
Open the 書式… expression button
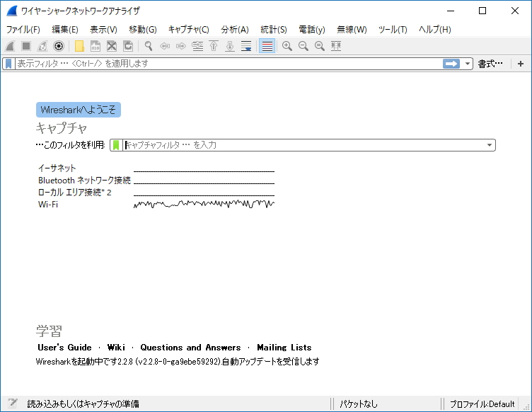point(490,64)
